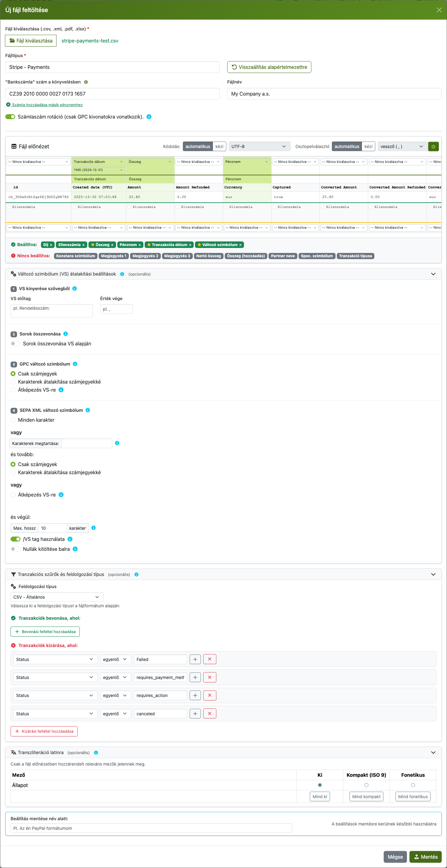The height and width of the screenshot is (868, 447).
Task: Close the Új fájl feltöltése dialog
Action: pos(439,10)
